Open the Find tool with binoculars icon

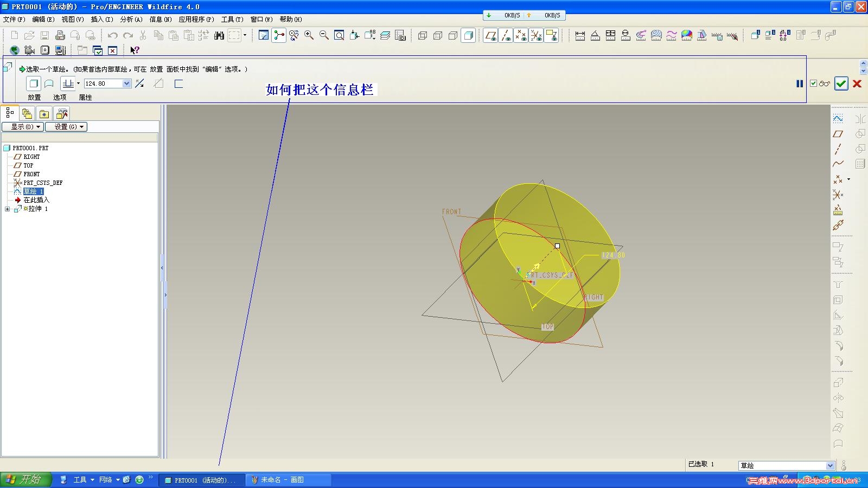point(219,35)
